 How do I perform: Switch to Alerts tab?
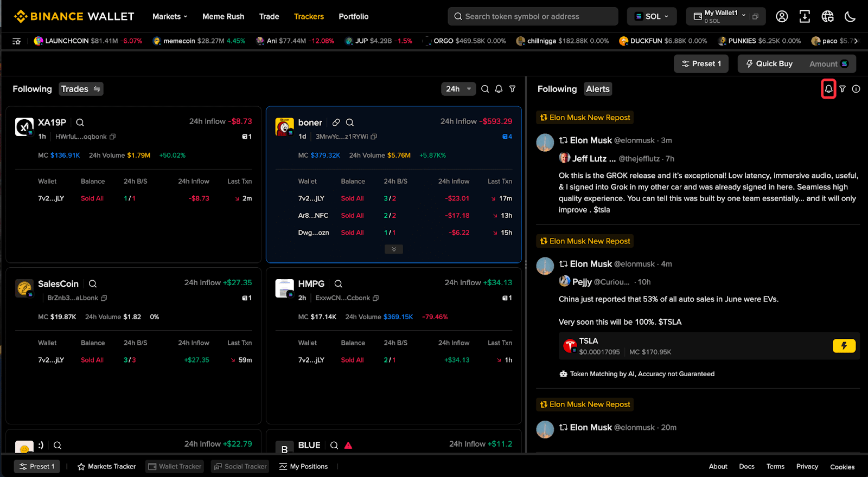tap(598, 89)
